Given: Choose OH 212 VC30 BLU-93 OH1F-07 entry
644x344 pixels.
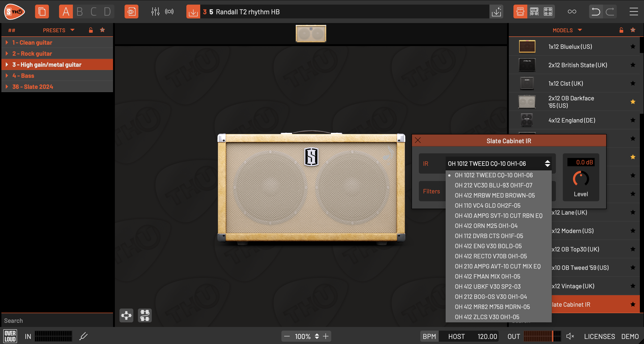Looking at the screenshot, I should 493,185.
